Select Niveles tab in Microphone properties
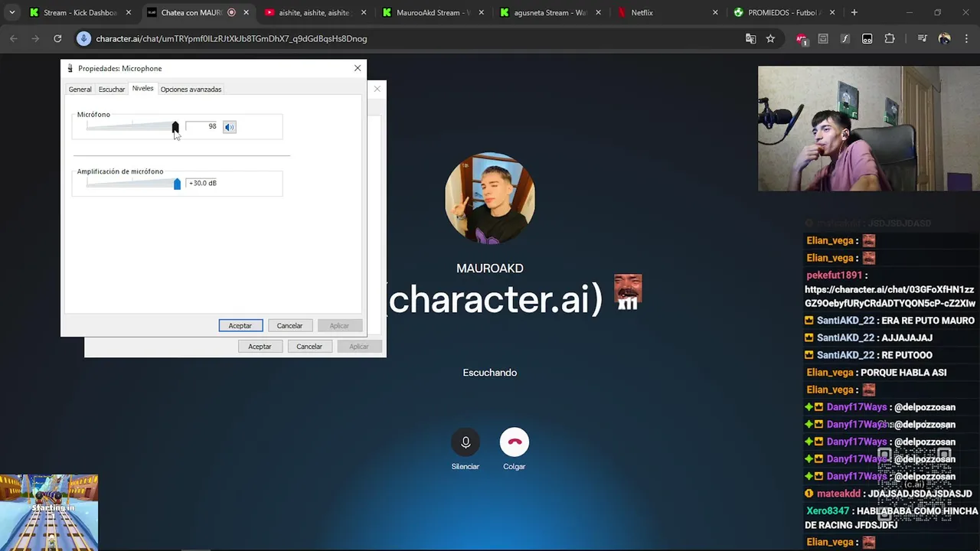This screenshot has width=980, height=551. (142, 89)
